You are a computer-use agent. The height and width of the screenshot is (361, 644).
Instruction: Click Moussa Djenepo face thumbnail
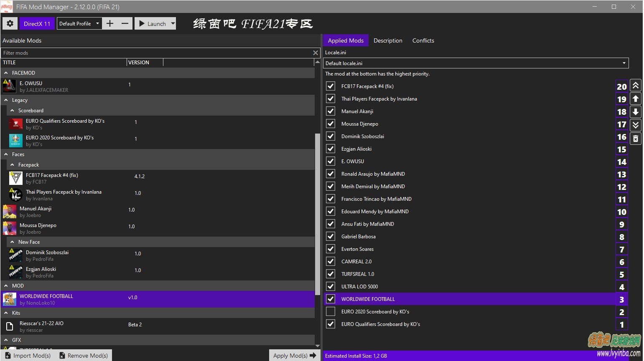(10, 228)
